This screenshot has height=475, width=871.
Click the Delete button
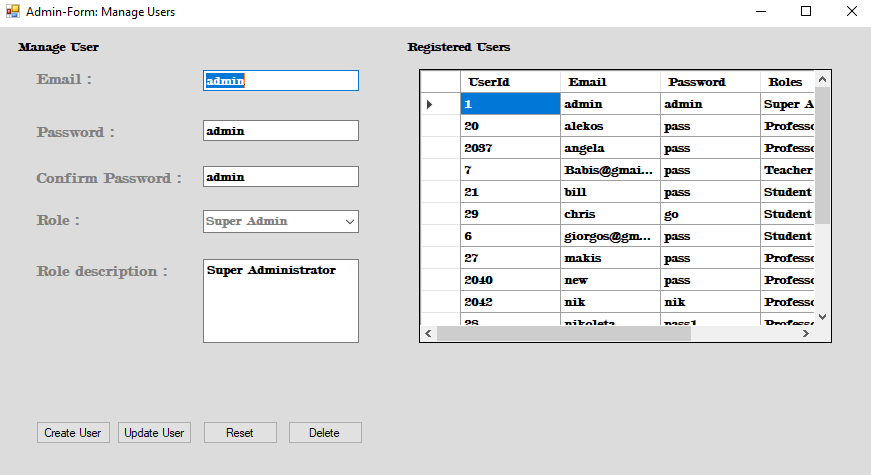(x=325, y=433)
